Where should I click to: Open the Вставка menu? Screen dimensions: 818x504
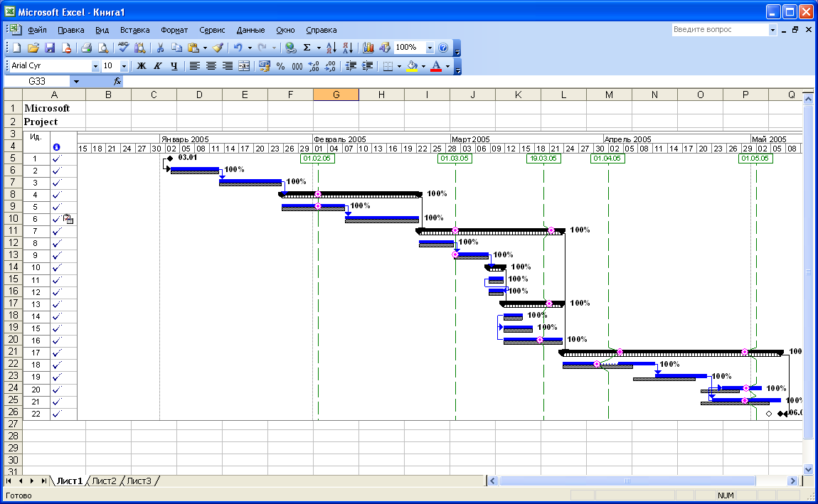(134, 31)
